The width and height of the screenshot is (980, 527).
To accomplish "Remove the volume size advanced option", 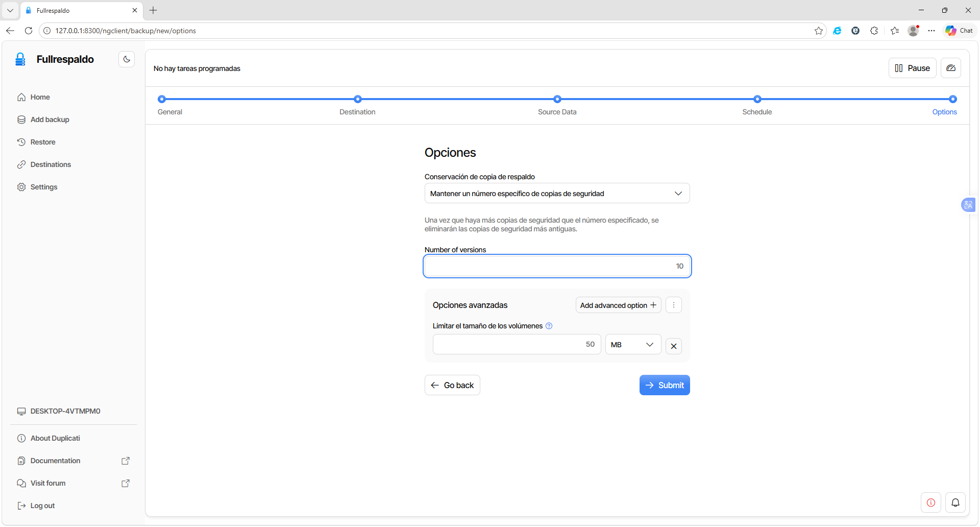I will point(674,346).
